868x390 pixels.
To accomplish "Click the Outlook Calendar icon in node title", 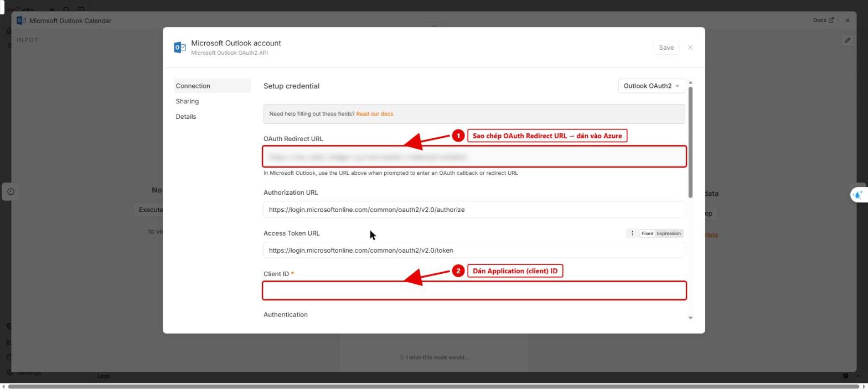I will coord(22,20).
